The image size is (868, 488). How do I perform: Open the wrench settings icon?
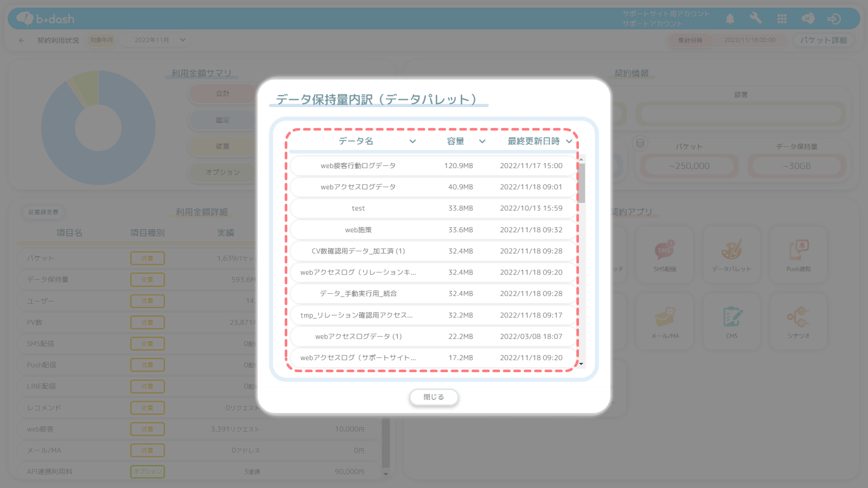756,19
